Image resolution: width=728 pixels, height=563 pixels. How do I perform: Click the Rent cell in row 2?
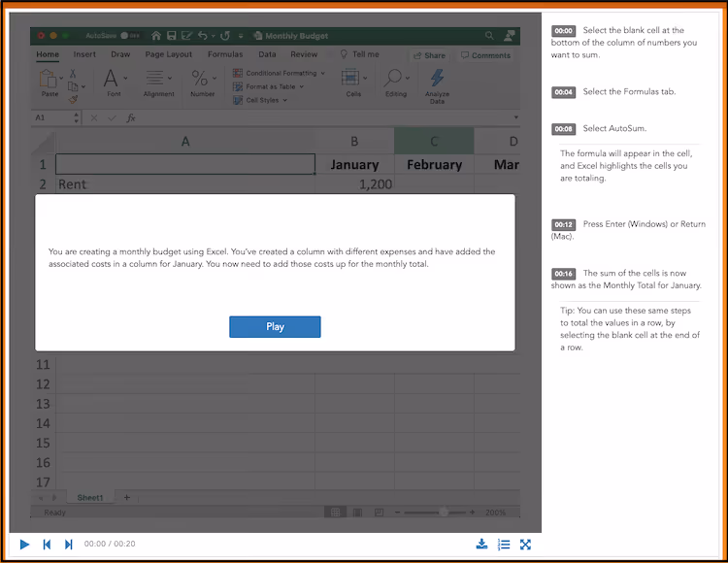pos(185,184)
